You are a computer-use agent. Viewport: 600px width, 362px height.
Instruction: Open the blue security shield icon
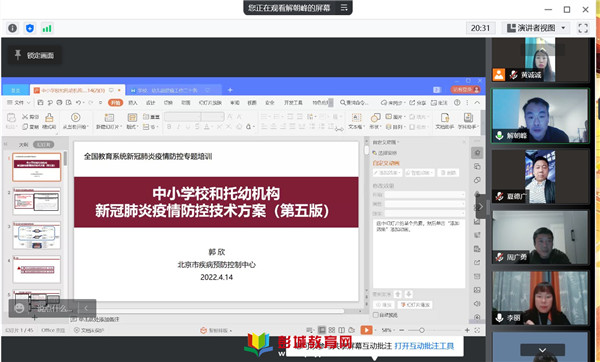tap(30, 28)
